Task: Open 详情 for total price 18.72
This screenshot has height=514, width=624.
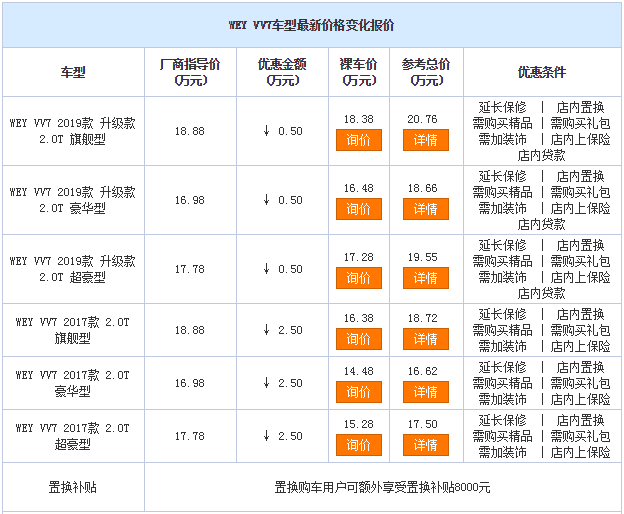Action: 425,339
